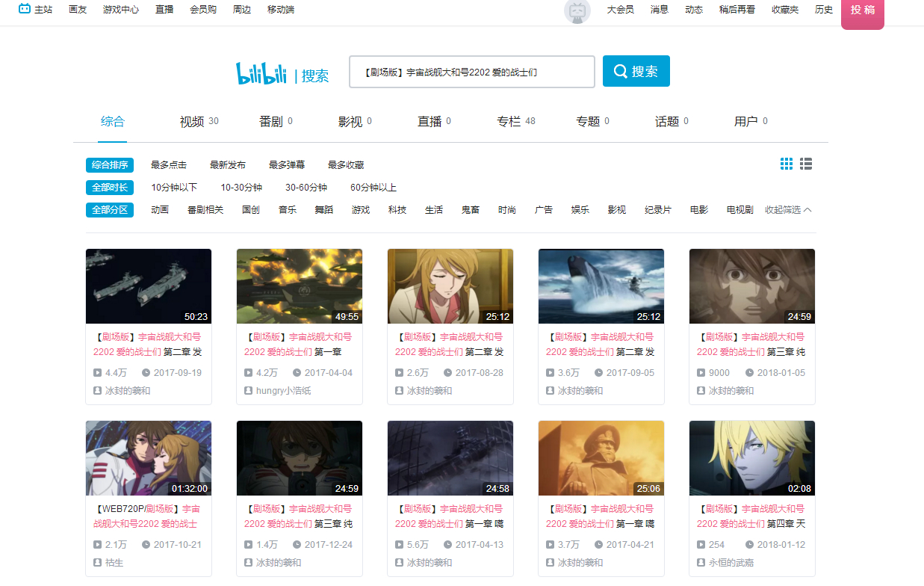
Task: Select the 综合排序 sort option
Action: pos(110,165)
